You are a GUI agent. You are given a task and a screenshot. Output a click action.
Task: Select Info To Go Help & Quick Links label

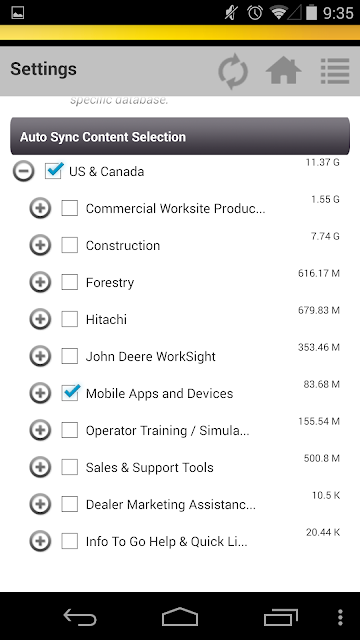(x=167, y=542)
